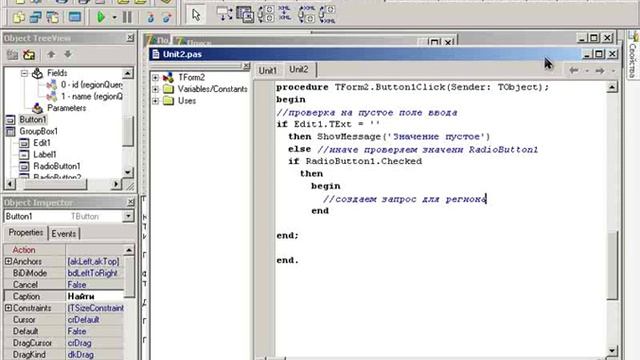Pick the second palette component with overlapping windows

click(245, 14)
